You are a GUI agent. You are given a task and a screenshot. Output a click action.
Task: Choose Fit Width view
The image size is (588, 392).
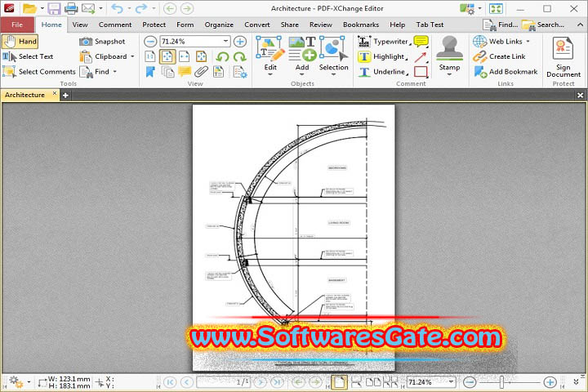click(x=184, y=56)
